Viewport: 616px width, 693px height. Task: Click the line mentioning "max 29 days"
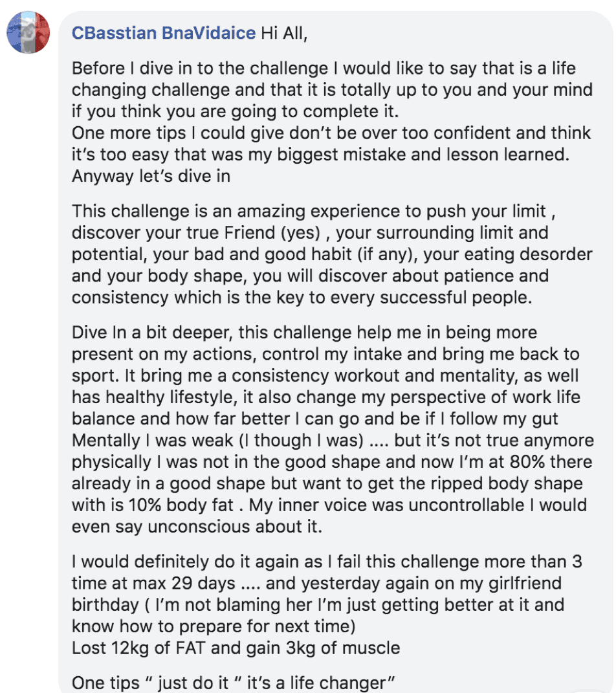pyautogui.click(x=316, y=584)
